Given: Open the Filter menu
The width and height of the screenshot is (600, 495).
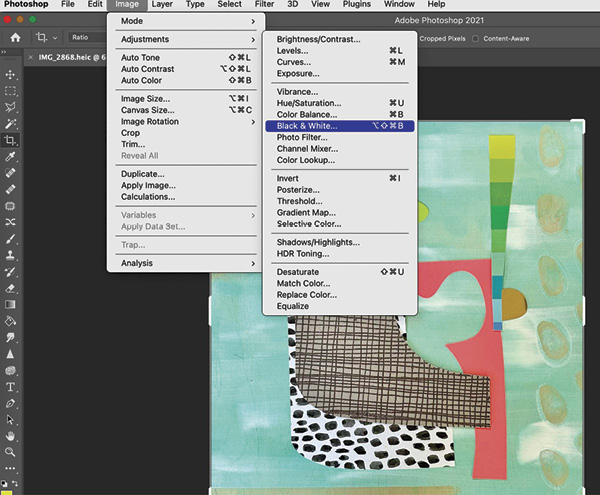Looking at the screenshot, I should (x=264, y=5).
